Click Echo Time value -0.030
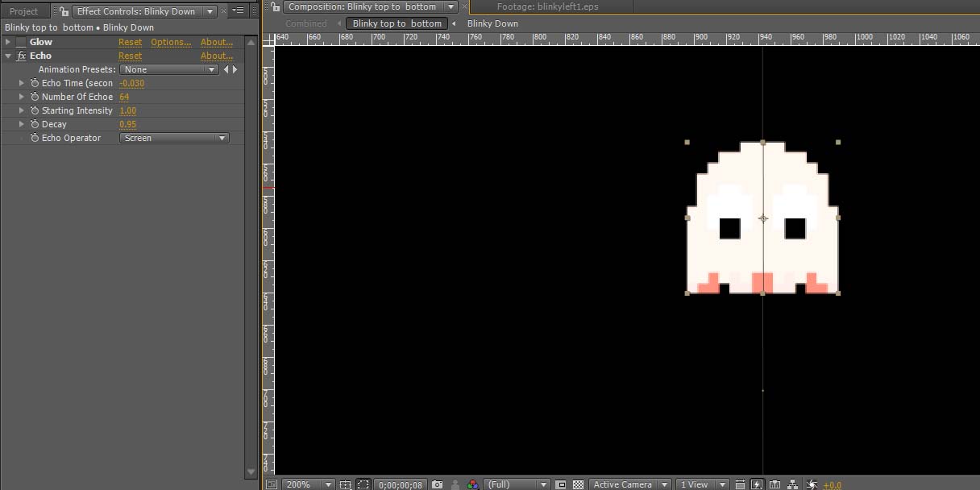Viewport: 980px width, 490px height. click(x=132, y=83)
